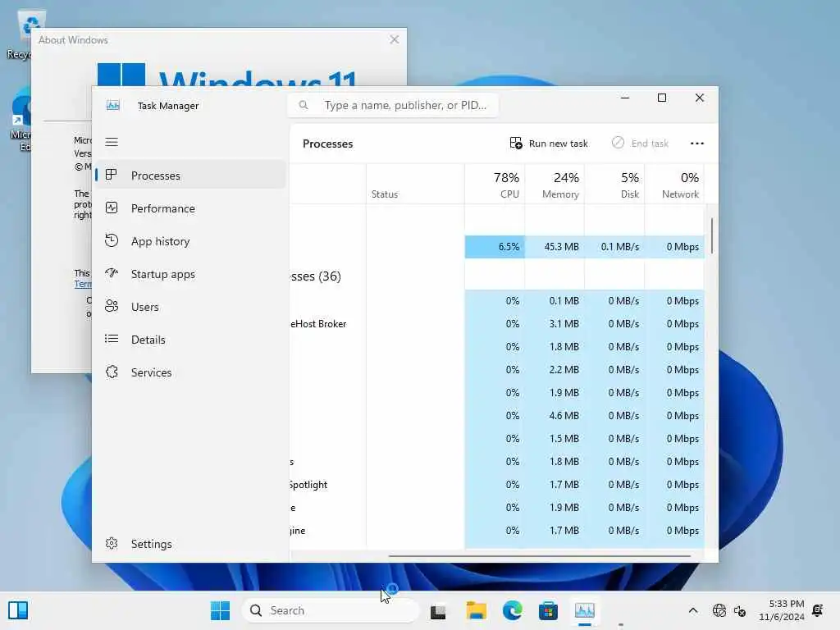Click the 45.3 MB memory cell
Image resolution: width=840 pixels, height=630 pixels.
click(x=555, y=247)
